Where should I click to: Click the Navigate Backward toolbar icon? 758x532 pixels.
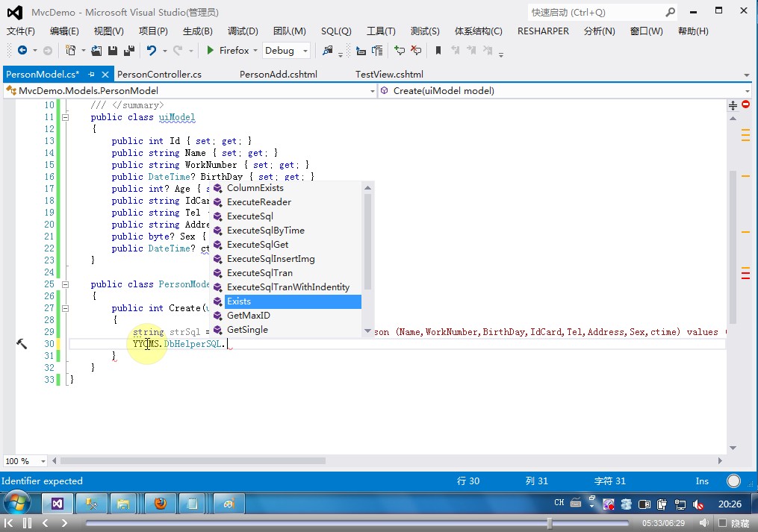pyautogui.click(x=22, y=51)
